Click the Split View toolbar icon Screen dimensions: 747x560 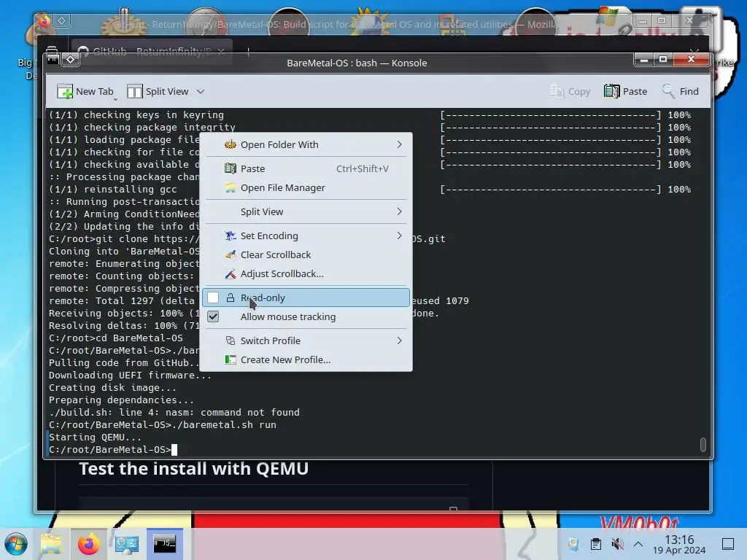135,91
